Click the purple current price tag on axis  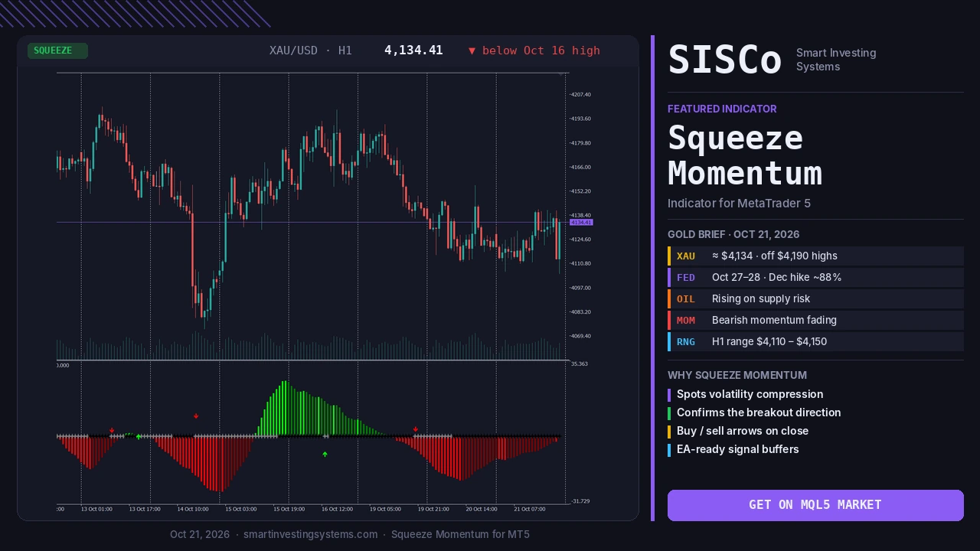point(582,222)
